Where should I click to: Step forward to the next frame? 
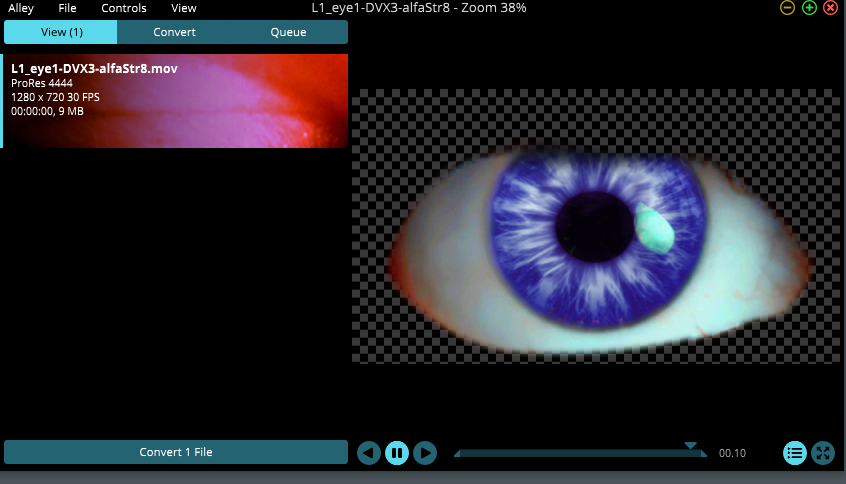[425, 453]
